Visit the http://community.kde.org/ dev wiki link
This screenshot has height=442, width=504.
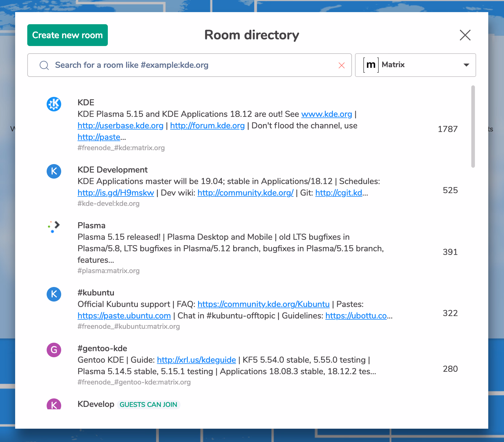pos(246,193)
